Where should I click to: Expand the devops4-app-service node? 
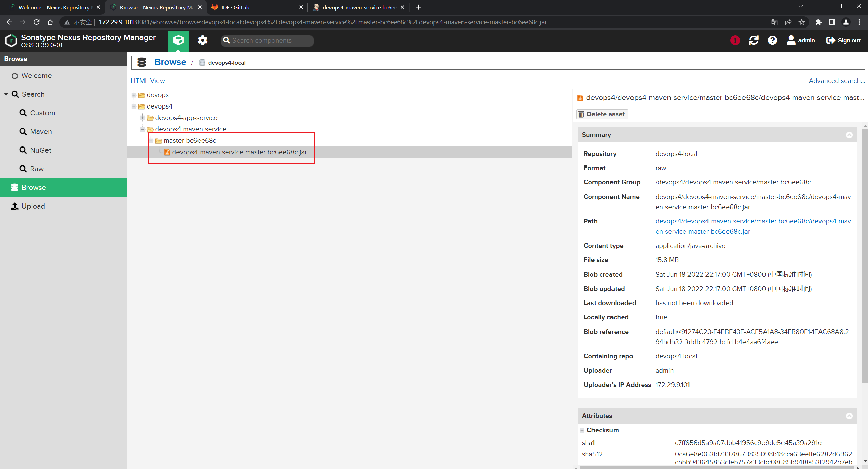pos(143,118)
